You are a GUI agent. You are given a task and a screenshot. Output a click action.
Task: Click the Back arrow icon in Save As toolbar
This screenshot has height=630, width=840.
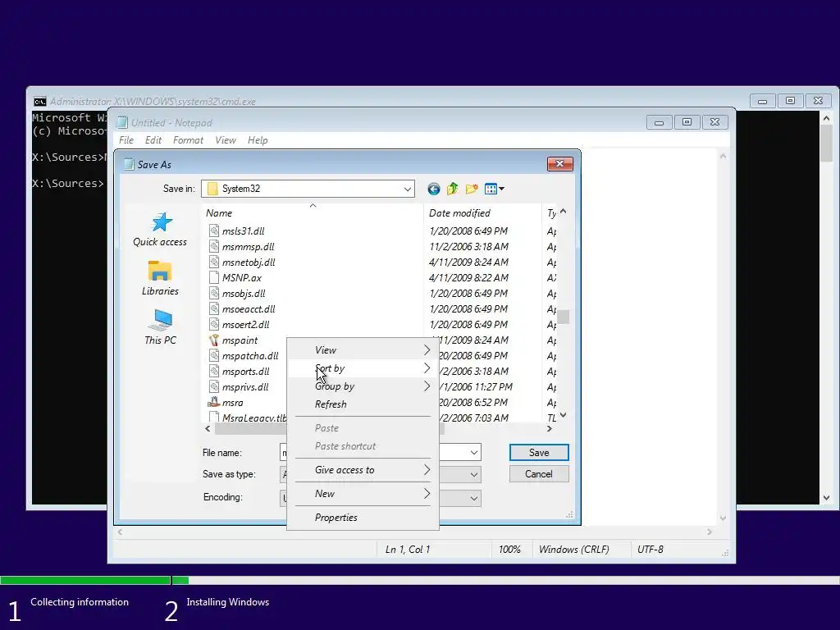coord(433,189)
